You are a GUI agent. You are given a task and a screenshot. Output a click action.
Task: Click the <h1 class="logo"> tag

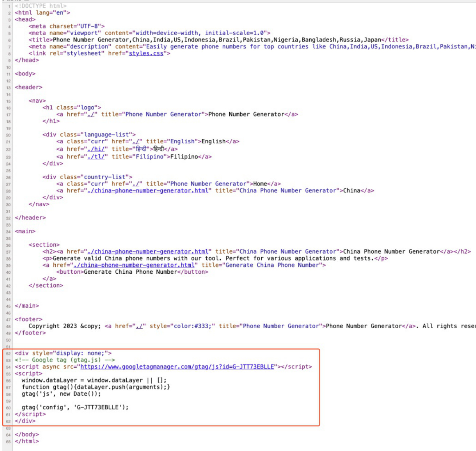point(72,107)
